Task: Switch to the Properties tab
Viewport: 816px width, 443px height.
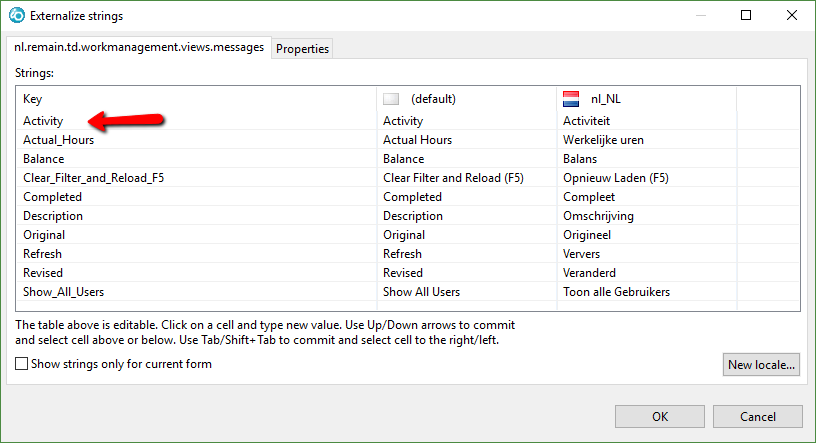Action: point(302,49)
